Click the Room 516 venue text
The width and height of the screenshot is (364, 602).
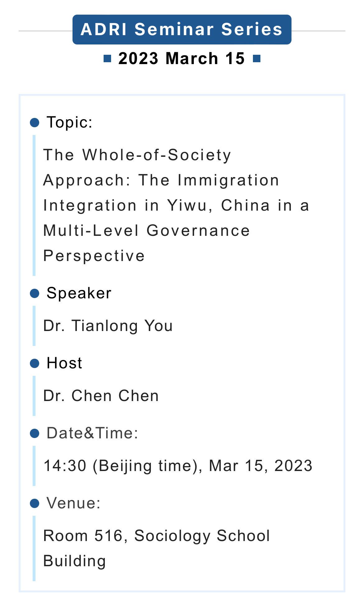coord(156,536)
